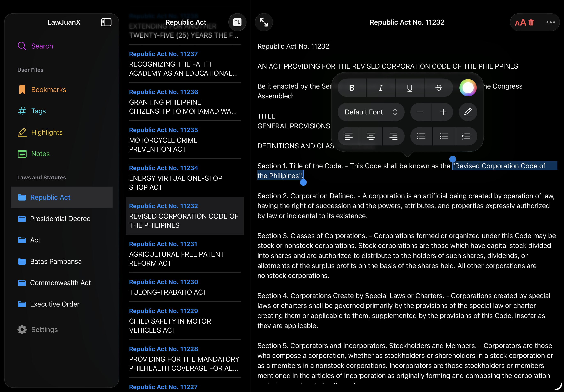Click the Section 2 Corporation Defined paragraph
The width and height of the screenshot is (564, 392).
click(406, 206)
